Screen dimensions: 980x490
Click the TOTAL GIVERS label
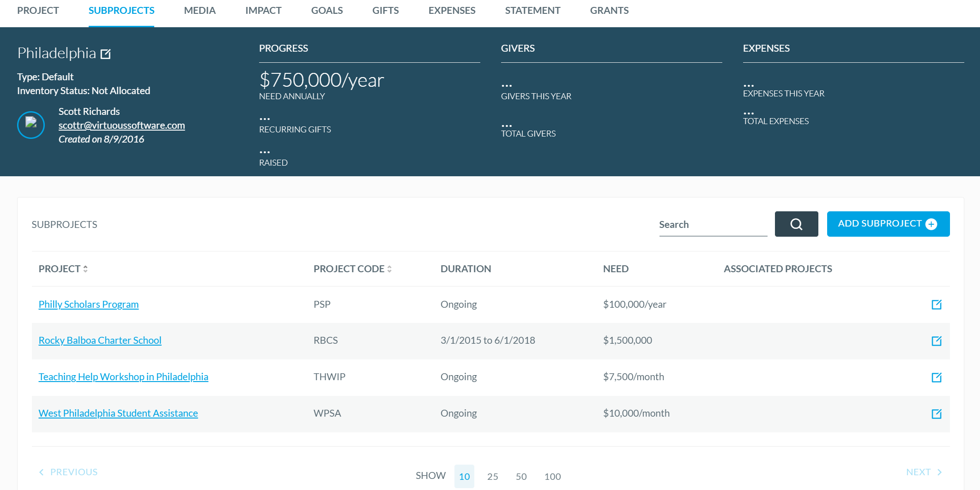528,134
